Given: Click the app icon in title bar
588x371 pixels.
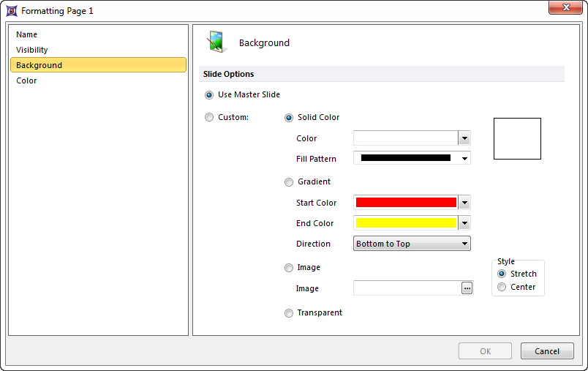Looking at the screenshot, I should 12,11.
